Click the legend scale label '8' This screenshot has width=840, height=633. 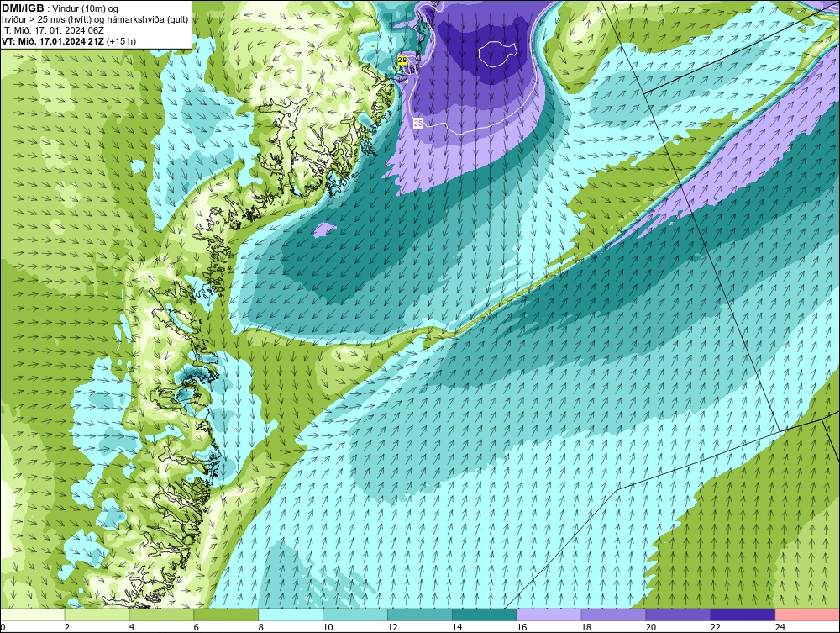coord(261,627)
